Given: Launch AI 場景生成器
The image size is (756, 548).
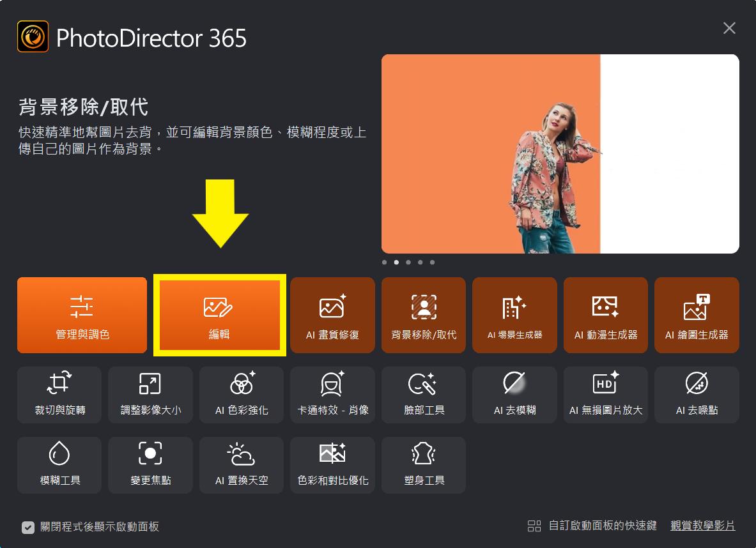Looking at the screenshot, I should [x=514, y=316].
